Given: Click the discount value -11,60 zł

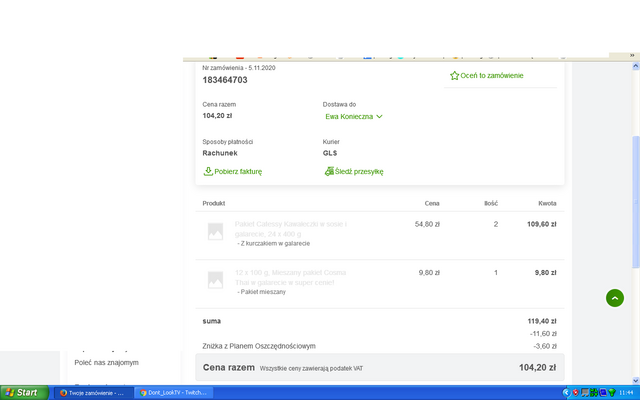Looking at the screenshot, I should pyautogui.click(x=543, y=334).
